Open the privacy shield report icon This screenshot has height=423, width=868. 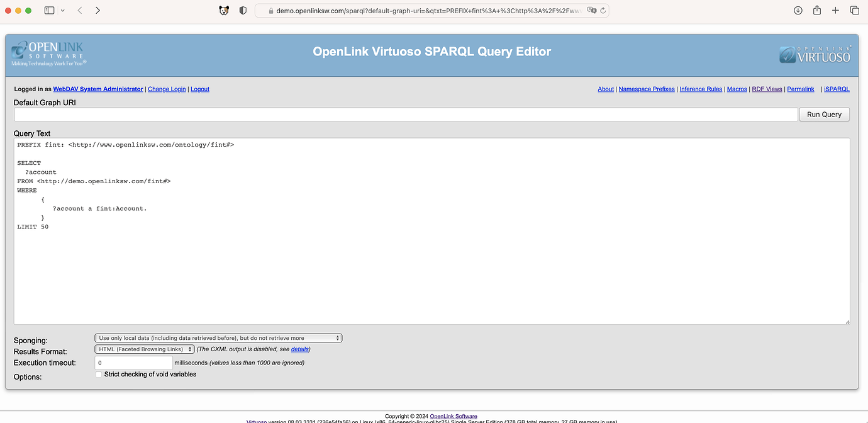click(x=243, y=11)
